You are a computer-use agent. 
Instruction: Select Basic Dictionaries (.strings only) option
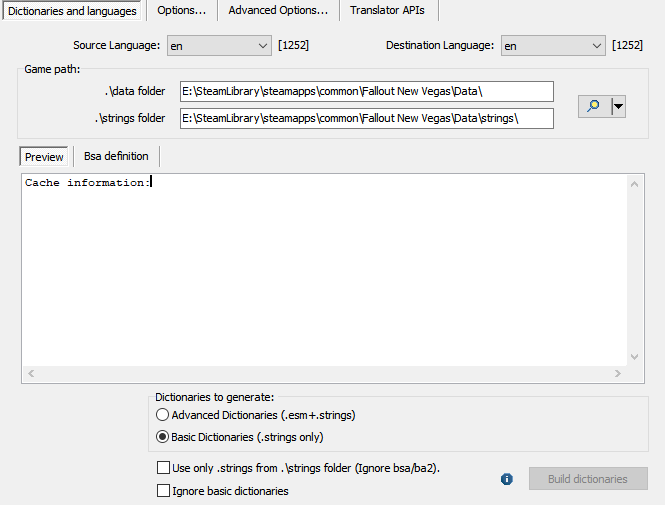[x=162, y=437]
